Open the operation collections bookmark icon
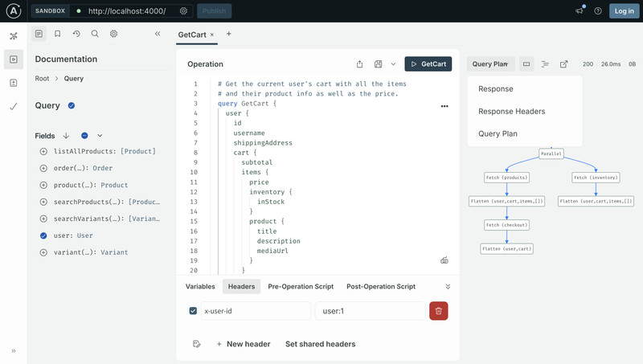The width and height of the screenshot is (643, 364). 57,34
